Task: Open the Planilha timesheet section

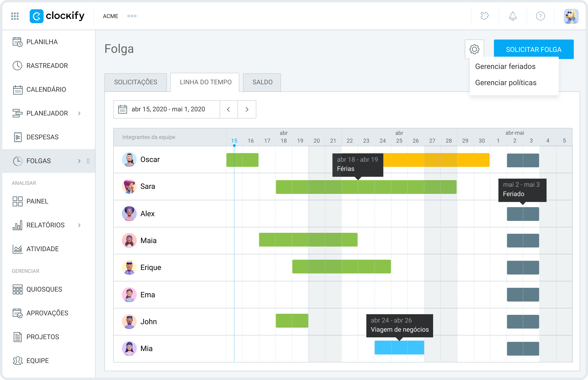Action: [42, 42]
